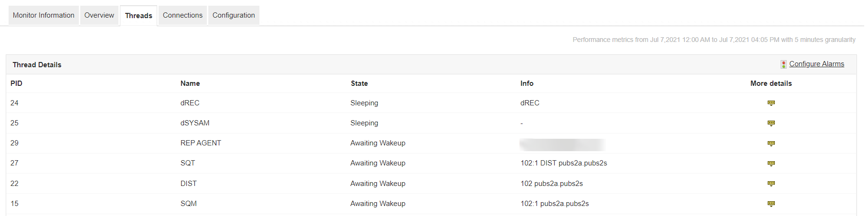Click the Name column header
This screenshot has height=216, width=868.
[x=190, y=83]
